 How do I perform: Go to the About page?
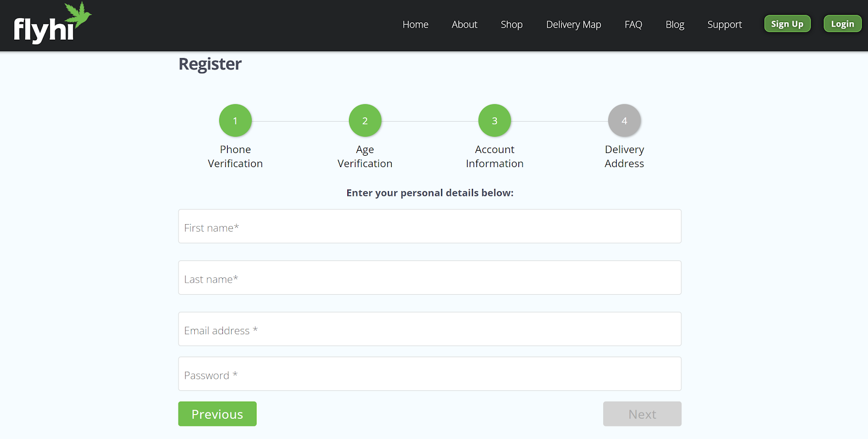[x=464, y=24]
